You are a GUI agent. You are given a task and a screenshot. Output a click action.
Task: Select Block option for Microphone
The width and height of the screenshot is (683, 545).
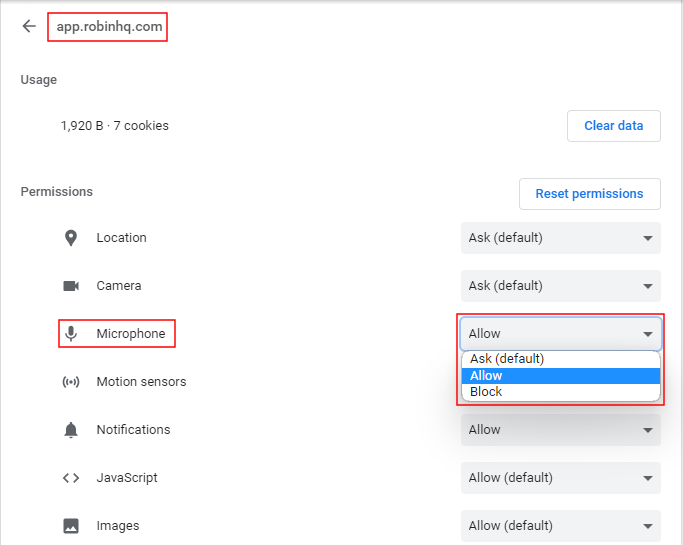pos(487,392)
